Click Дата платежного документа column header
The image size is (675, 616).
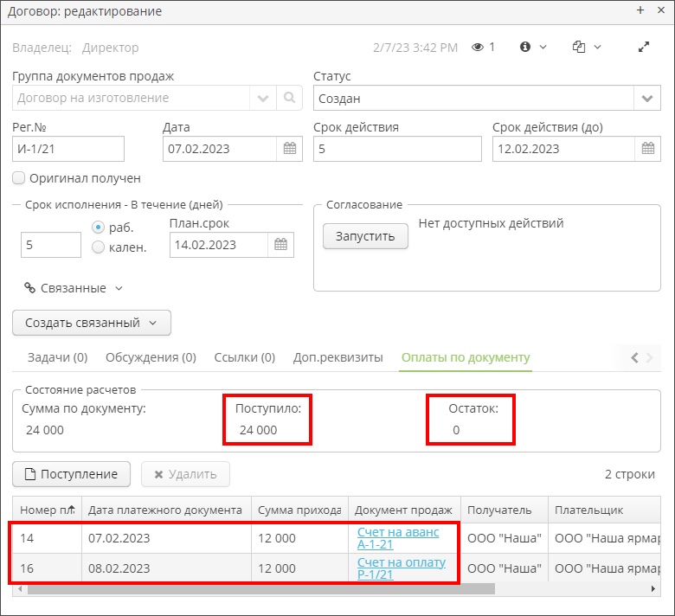(x=167, y=510)
